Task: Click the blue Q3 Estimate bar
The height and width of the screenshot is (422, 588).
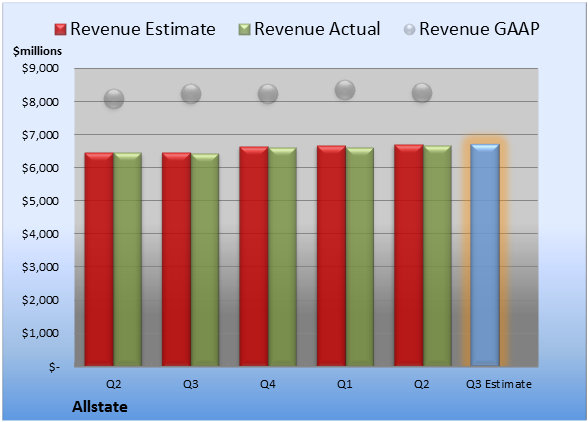Action: pos(485,255)
